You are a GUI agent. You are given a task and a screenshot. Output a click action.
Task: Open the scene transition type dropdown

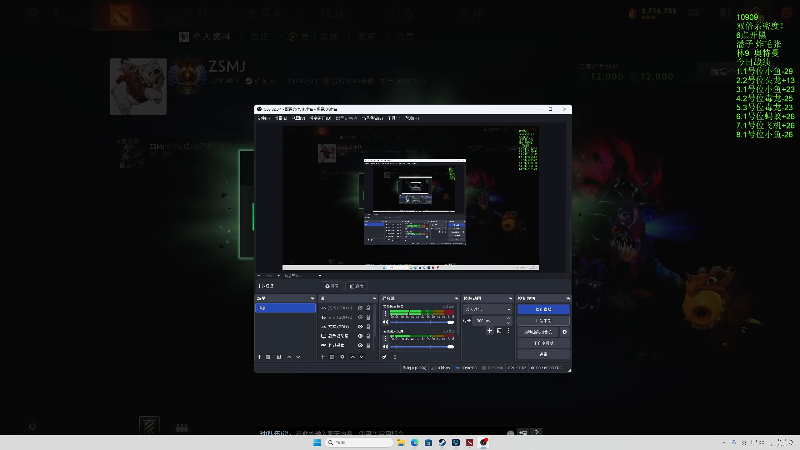[488, 309]
